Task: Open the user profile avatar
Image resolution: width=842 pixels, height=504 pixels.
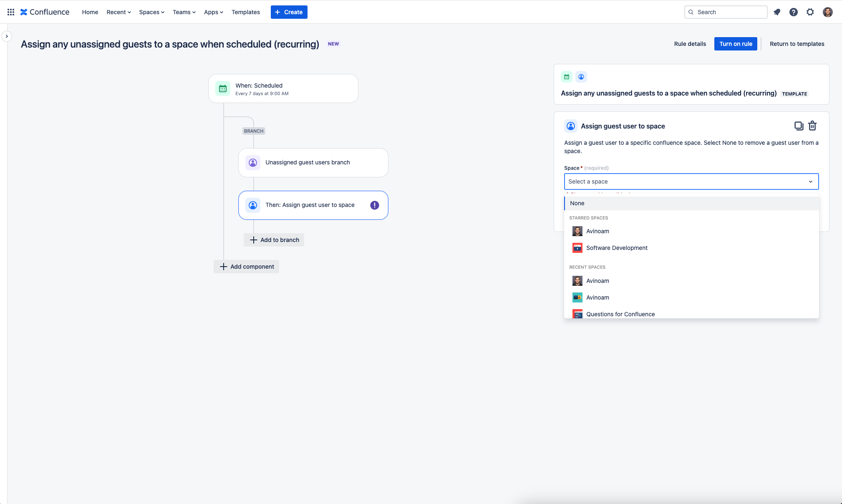Action: (x=828, y=12)
